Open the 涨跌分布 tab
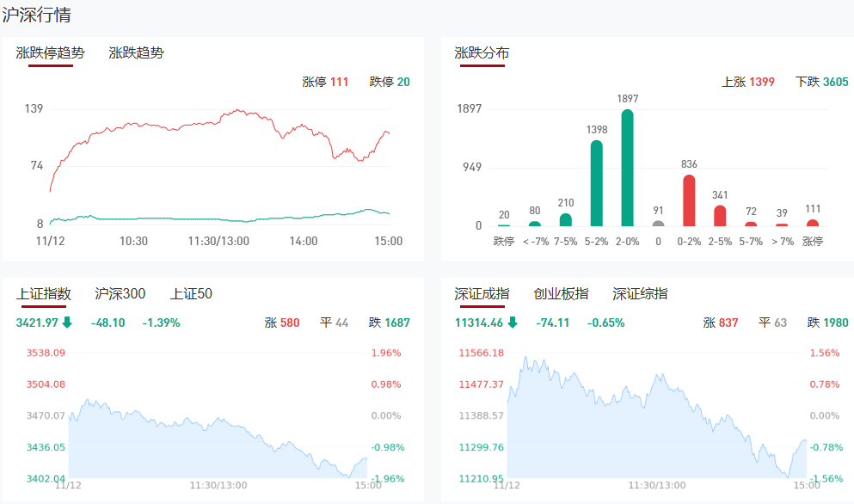This screenshot has width=854, height=504. click(x=482, y=52)
